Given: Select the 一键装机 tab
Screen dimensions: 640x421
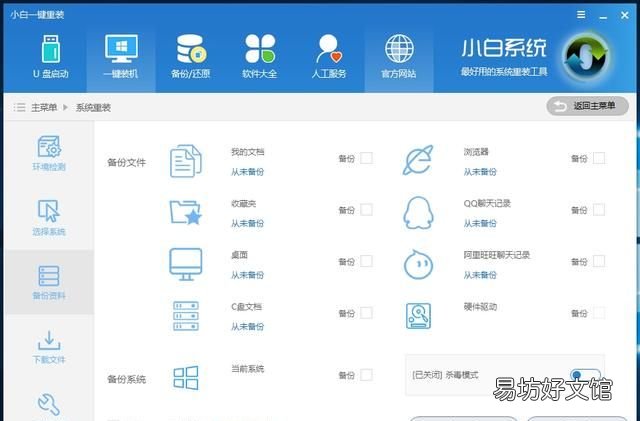Looking at the screenshot, I should click(121, 60).
